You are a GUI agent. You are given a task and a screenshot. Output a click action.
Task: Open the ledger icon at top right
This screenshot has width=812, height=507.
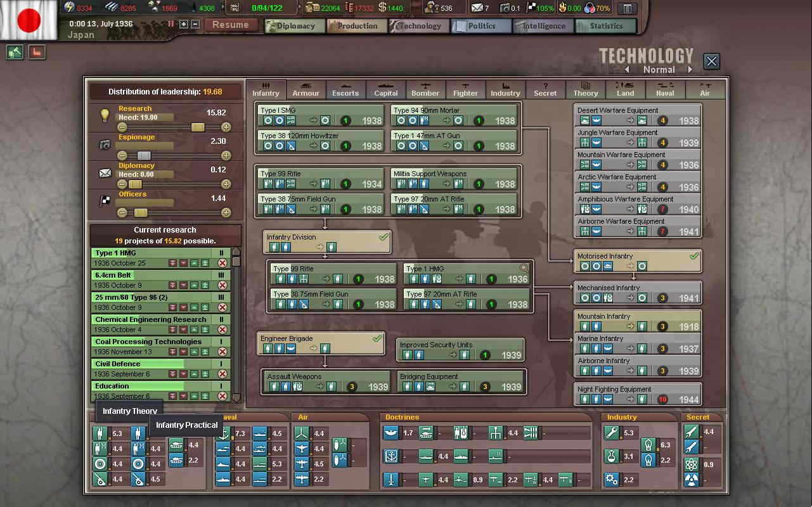[628, 8]
